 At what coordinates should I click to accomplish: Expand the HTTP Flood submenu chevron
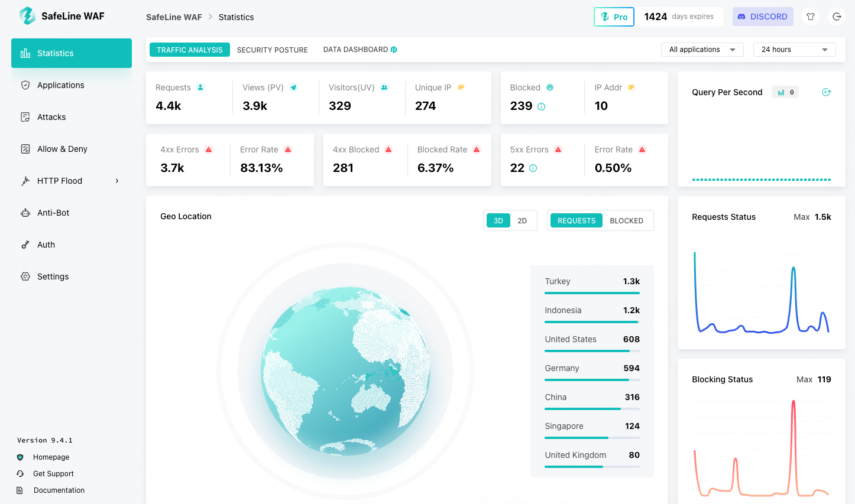tap(117, 181)
